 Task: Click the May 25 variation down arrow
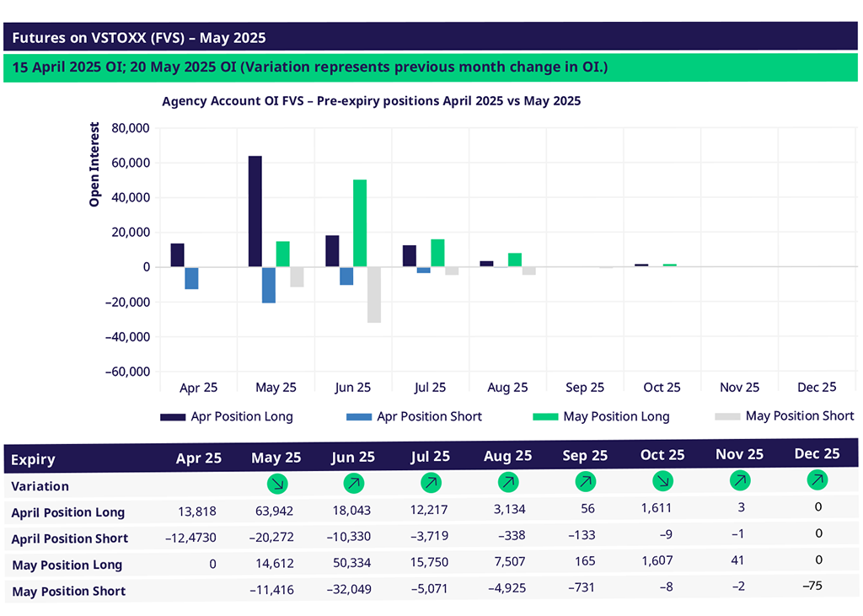tap(277, 484)
